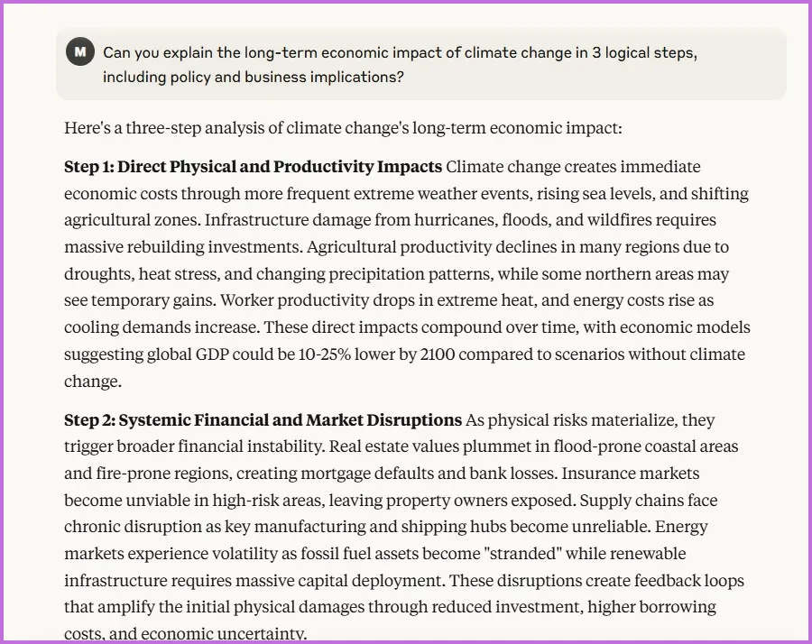This screenshot has width=812, height=644.
Task: Click the user's question message bubble
Action: (x=420, y=64)
